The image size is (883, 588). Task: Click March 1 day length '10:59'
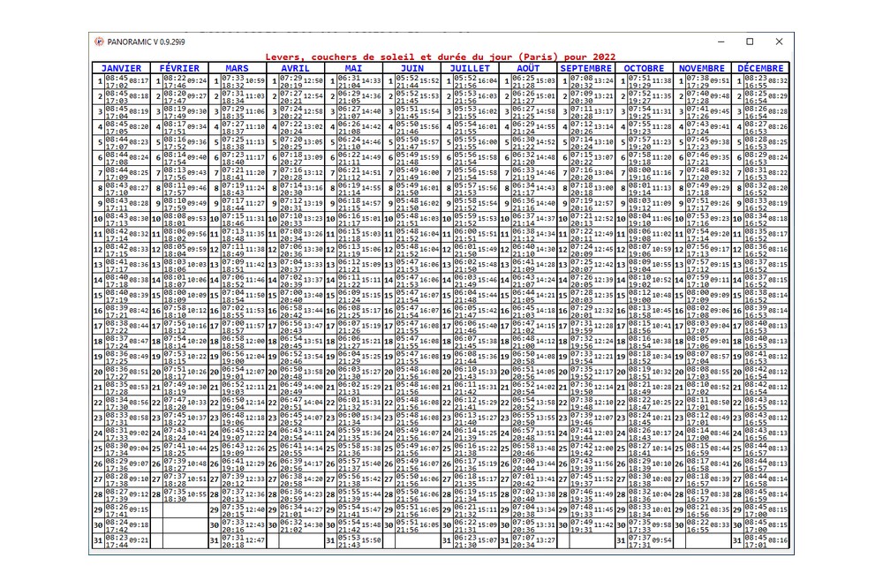point(254,81)
